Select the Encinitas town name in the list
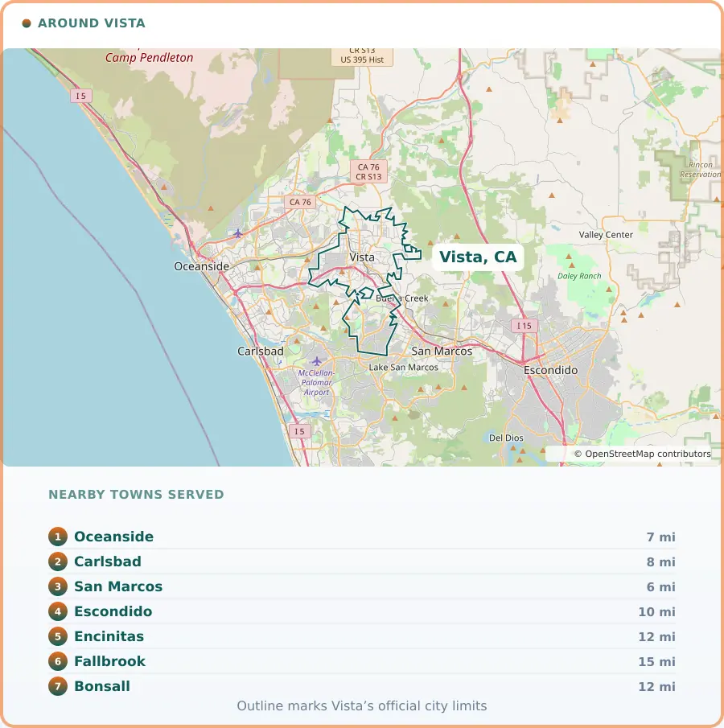Screen dimensions: 724x728 coord(109,636)
